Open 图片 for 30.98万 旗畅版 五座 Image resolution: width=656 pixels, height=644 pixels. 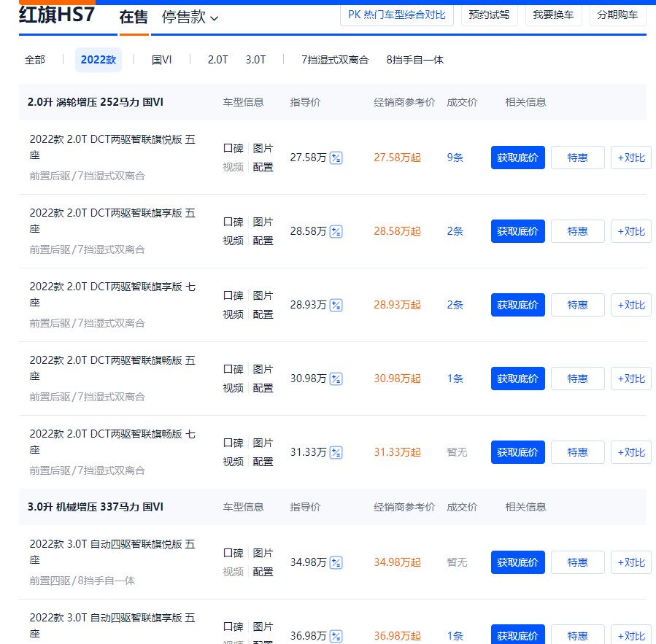coord(263,369)
